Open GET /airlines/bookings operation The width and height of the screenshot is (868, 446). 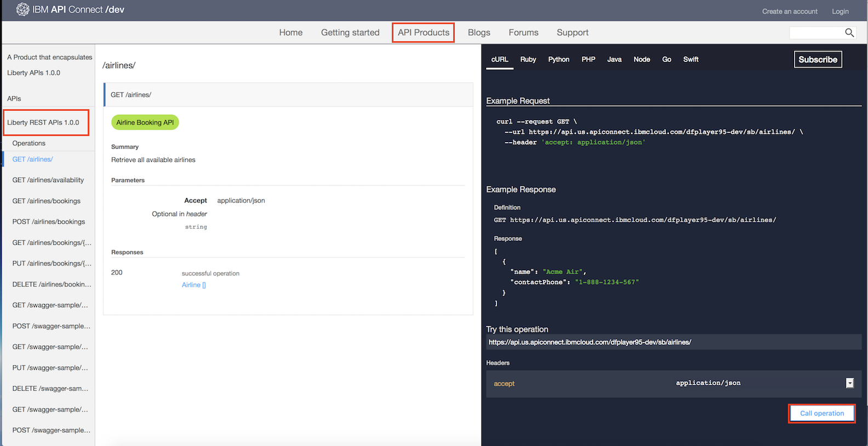click(x=47, y=201)
